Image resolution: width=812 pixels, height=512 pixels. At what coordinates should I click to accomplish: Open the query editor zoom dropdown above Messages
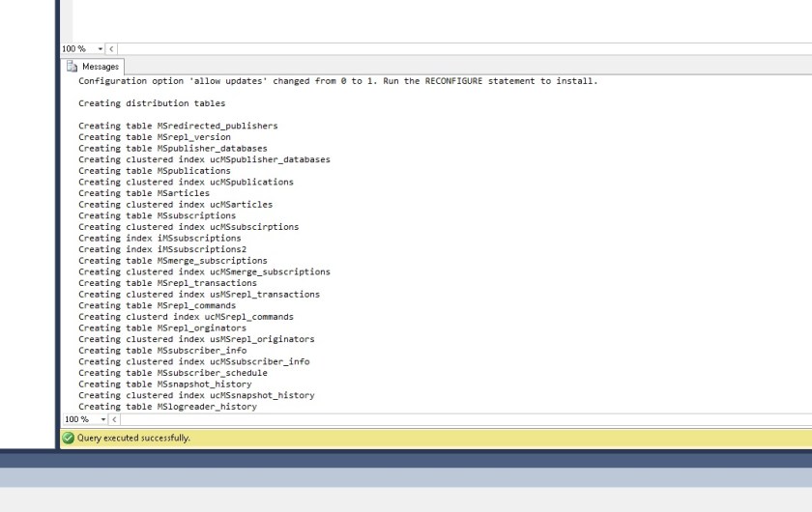coord(101,48)
